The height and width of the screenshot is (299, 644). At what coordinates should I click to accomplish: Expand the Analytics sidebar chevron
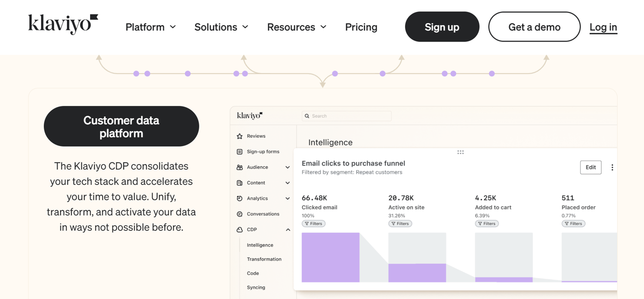(x=288, y=198)
